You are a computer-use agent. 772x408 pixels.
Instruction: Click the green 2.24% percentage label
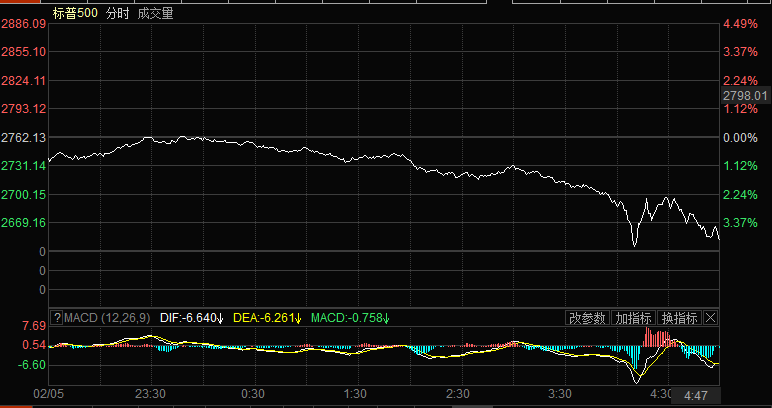pos(740,195)
